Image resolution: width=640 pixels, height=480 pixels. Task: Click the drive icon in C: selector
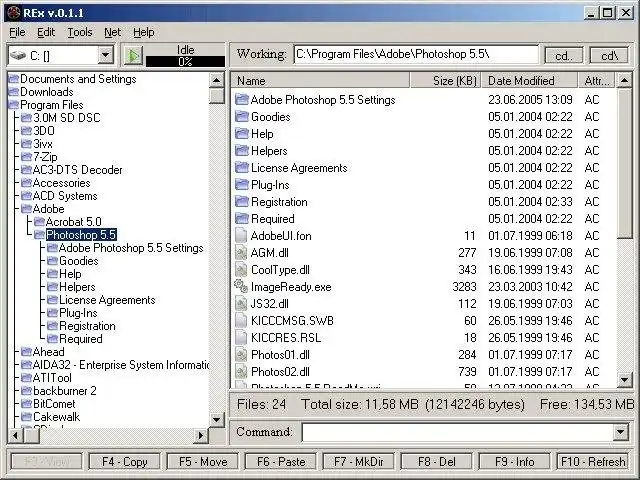point(18,55)
